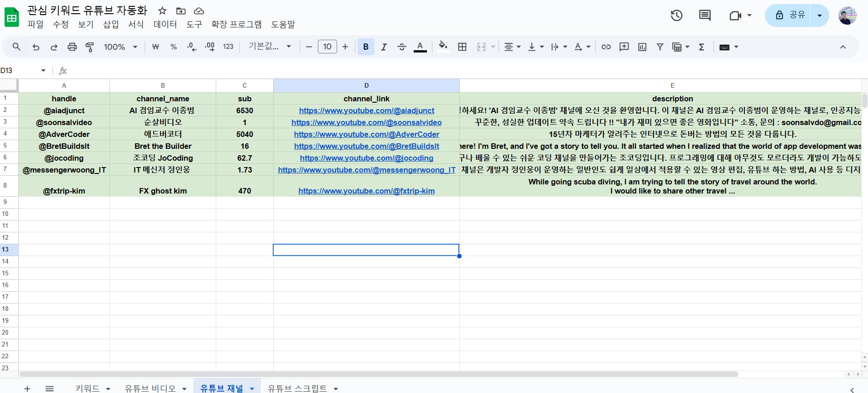Open the all sheets list
Image resolution: width=868 pixels, height=393 pixels.
(50, 388)
